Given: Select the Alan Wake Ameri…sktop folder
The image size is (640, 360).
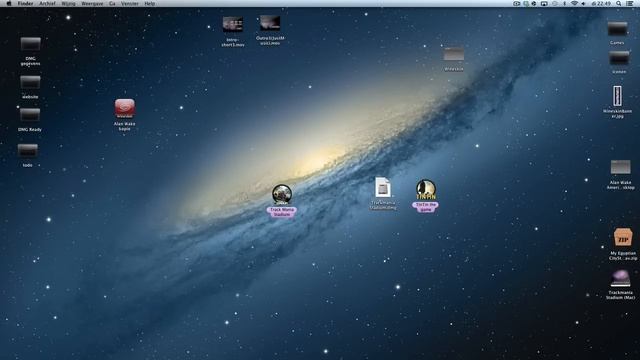Looking at the screenshot, I should pyautogui.click(x=620, y=167).
